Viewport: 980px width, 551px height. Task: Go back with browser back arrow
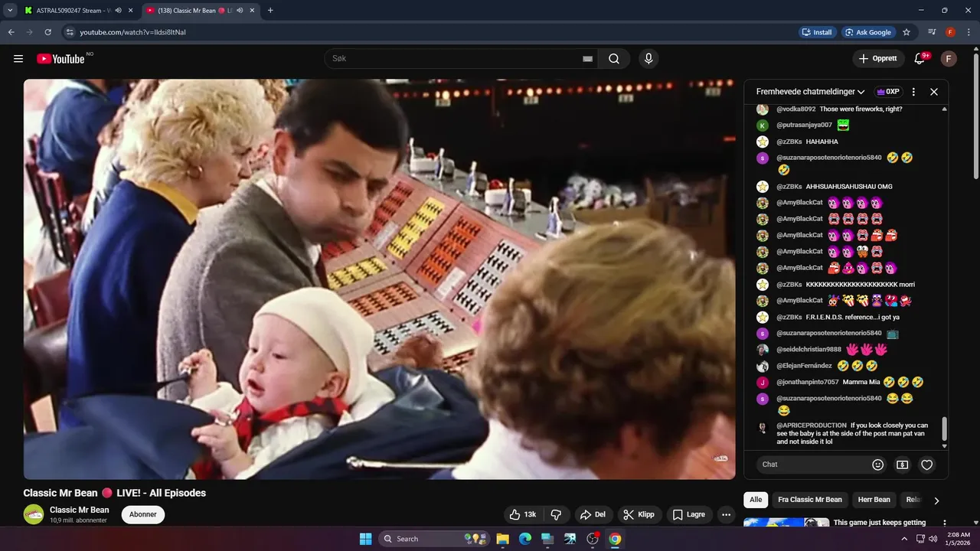11,32
